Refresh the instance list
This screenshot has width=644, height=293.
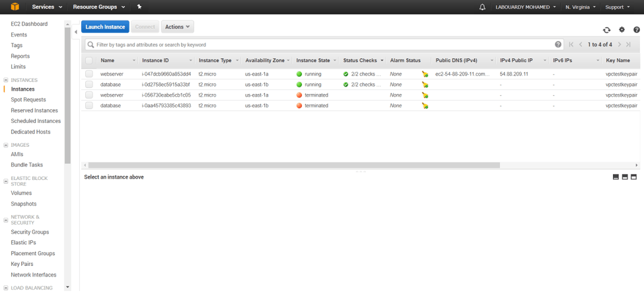pyautogui.click(x=606, y=30)
